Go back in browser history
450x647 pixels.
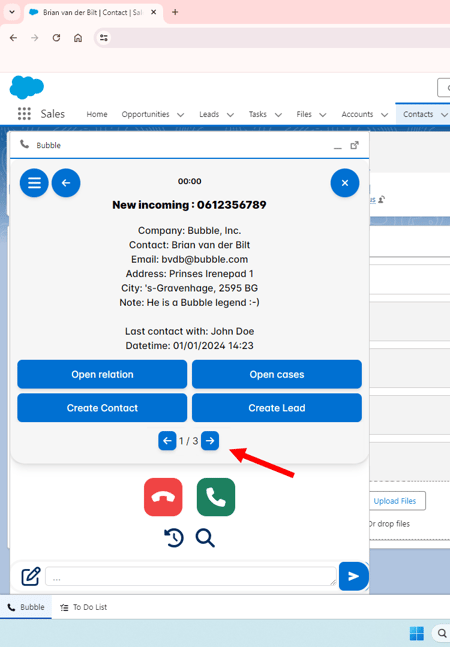(x=14, y=38)
